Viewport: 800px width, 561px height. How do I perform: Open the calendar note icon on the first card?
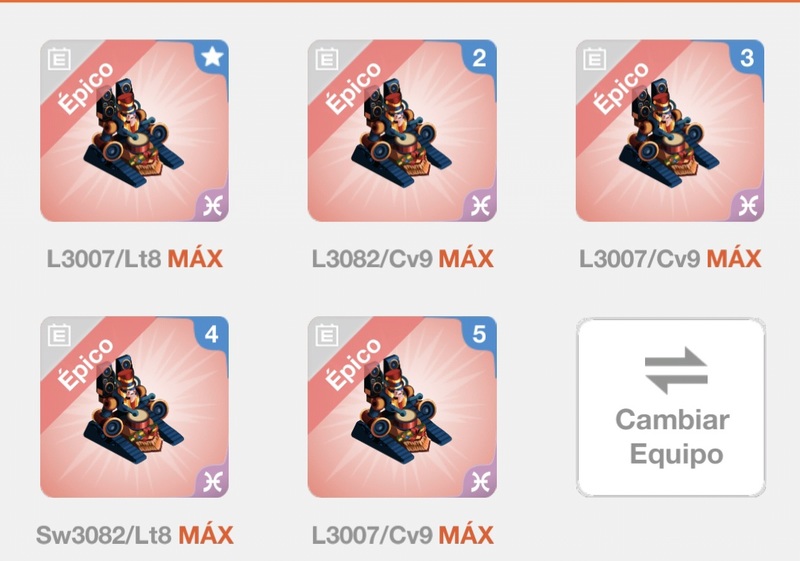[x=59, y=59]
